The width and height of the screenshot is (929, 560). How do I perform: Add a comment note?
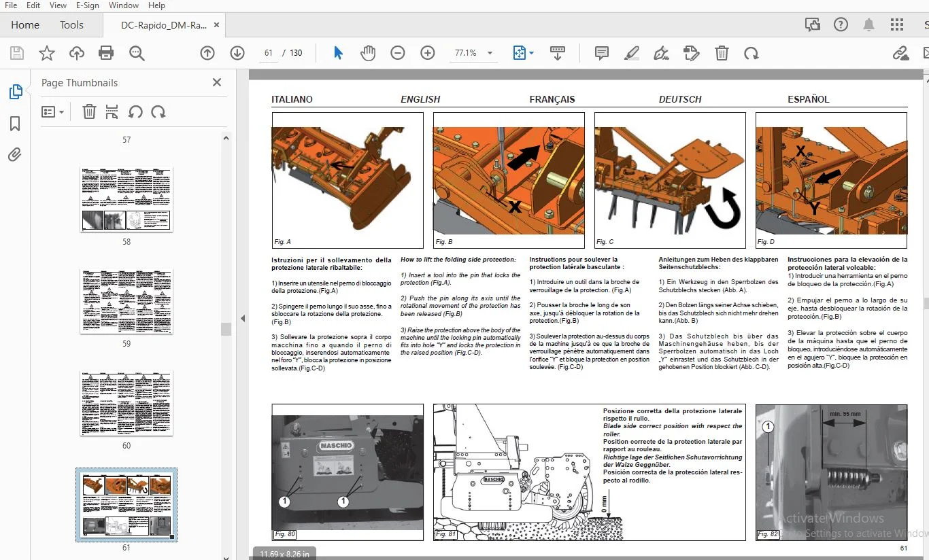601,53
